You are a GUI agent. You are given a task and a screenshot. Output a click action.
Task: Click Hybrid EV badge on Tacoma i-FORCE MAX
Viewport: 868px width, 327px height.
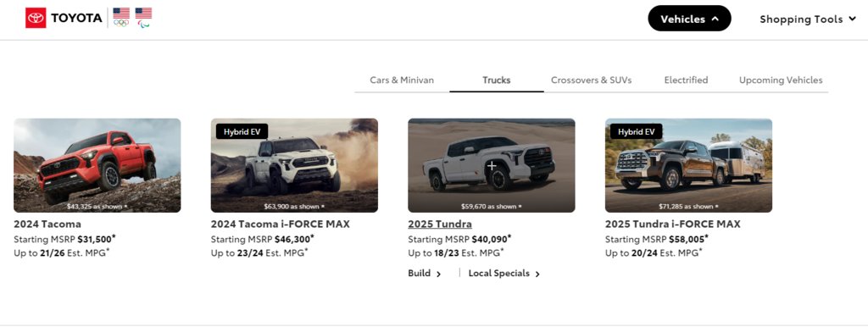[242, 131]
